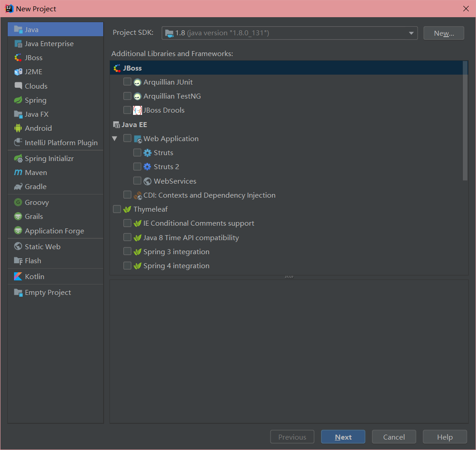
Task: Click the Spring Initializr icon
Action: click(18, 158)
